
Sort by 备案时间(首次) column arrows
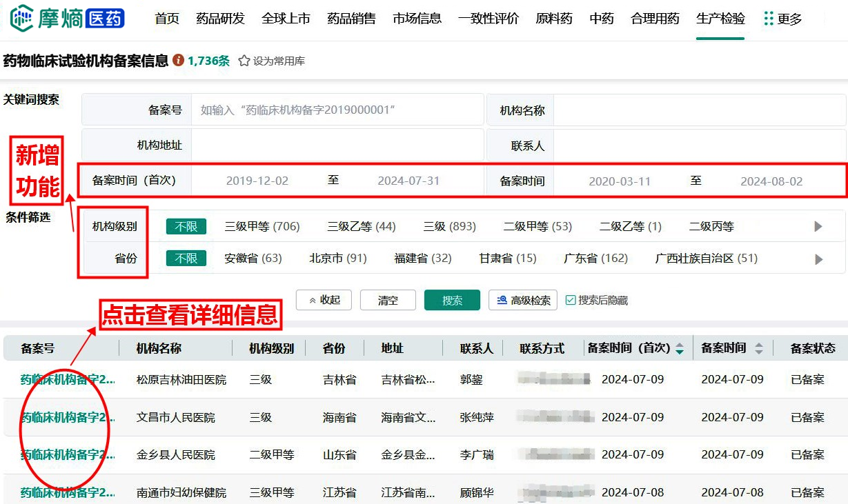(x=680, y=349)
